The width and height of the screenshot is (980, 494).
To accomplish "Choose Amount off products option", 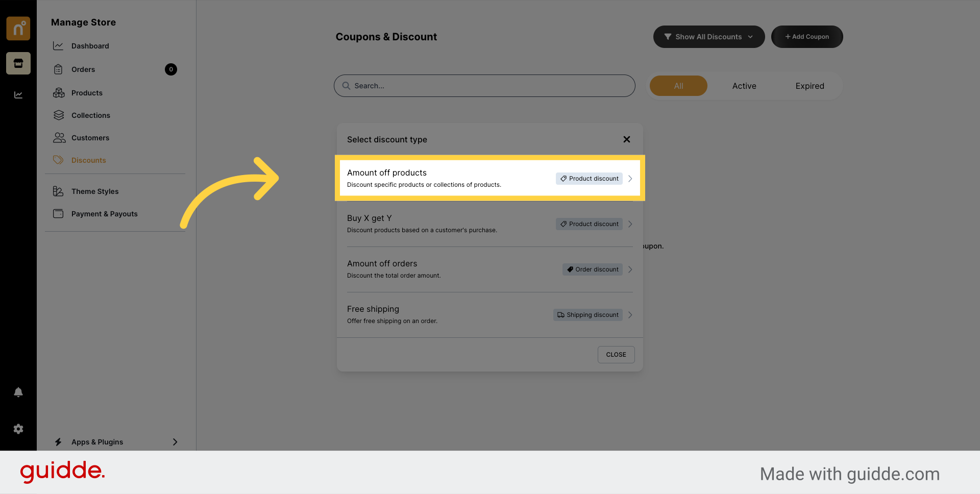I will (490, 178).
